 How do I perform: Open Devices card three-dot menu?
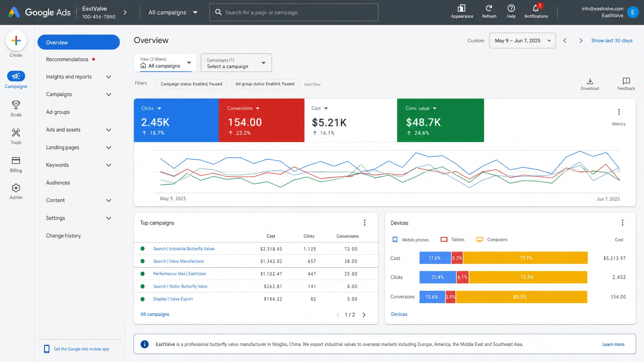click(622, 223)
